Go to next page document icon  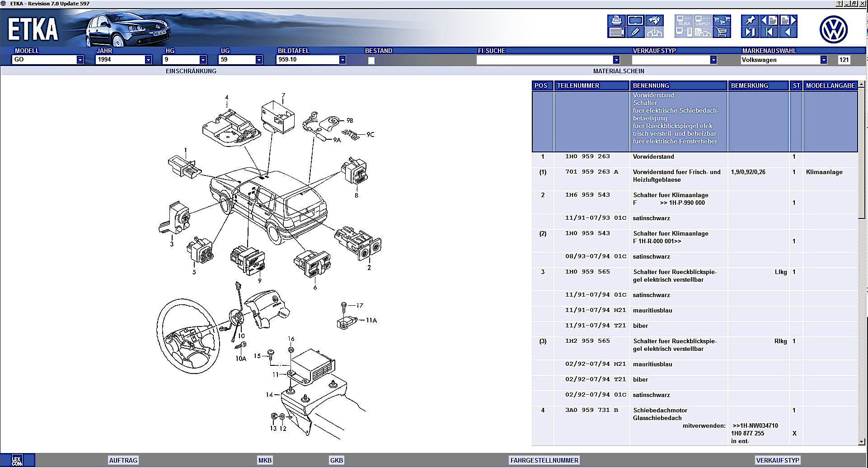tap(788, 21)
